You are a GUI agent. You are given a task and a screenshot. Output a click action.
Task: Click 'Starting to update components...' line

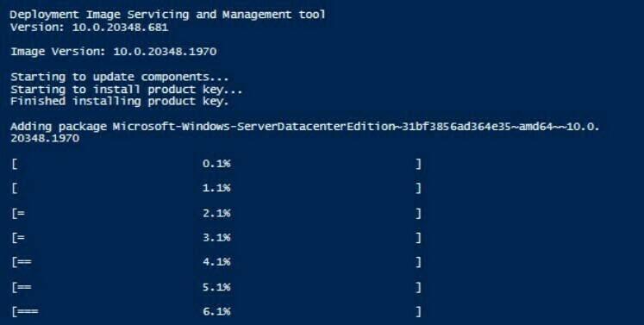point(120,78)
